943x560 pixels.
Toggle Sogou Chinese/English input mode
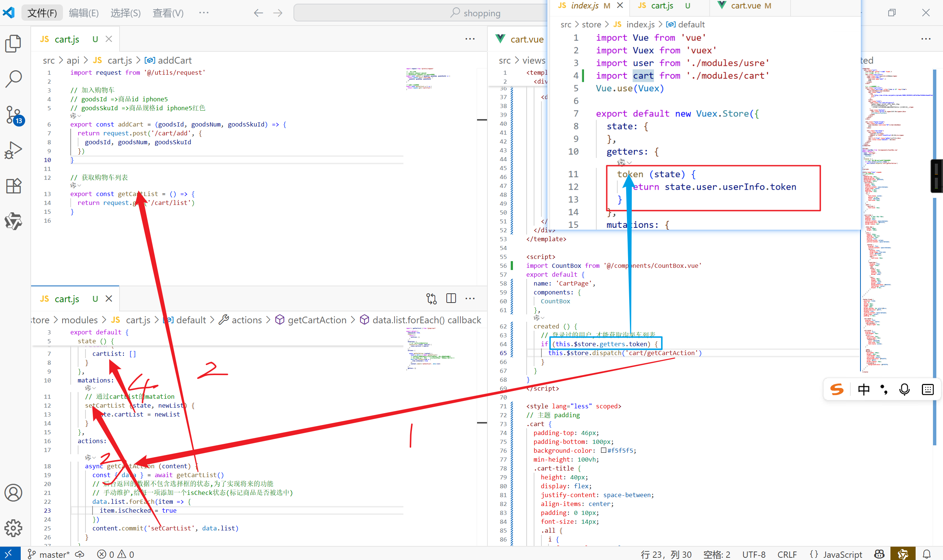coord(863,389)
